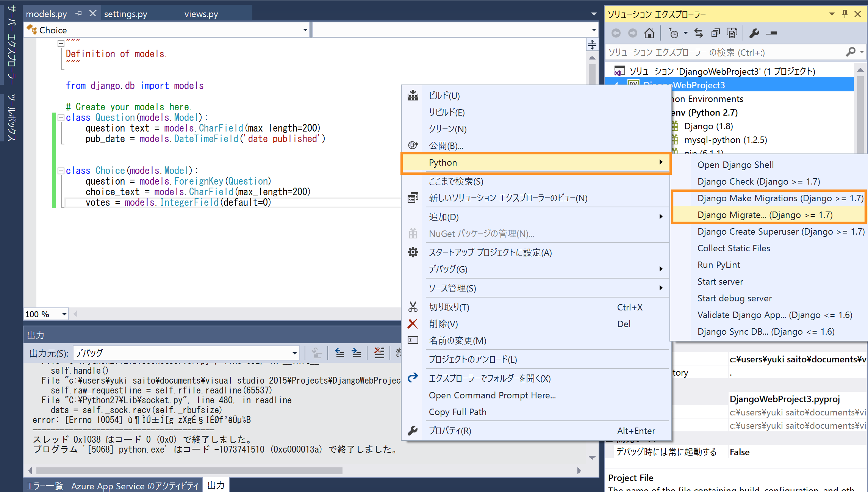Open the Solution Explorer window options dropdown
The width and height of the screenshot is (868, 492).
click(832, 14)
